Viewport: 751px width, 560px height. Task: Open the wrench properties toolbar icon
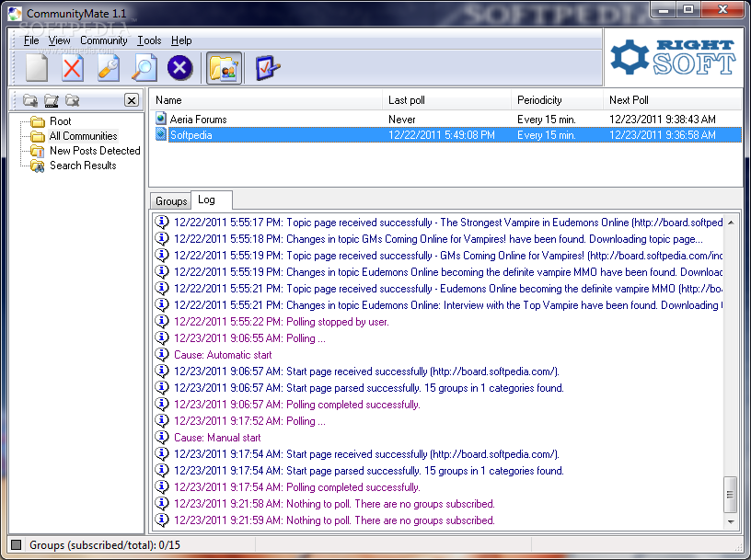tap(109, 68)
